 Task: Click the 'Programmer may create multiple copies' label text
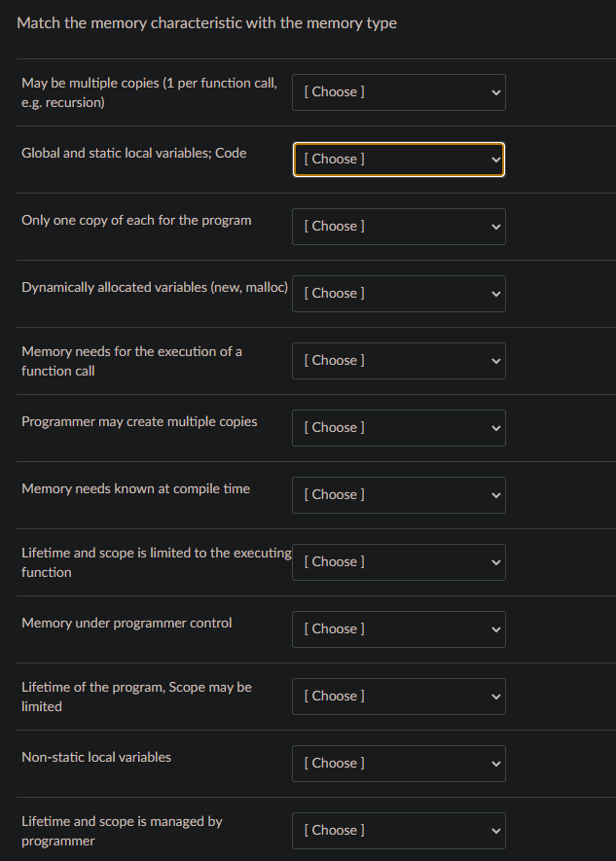pos(139,421)
